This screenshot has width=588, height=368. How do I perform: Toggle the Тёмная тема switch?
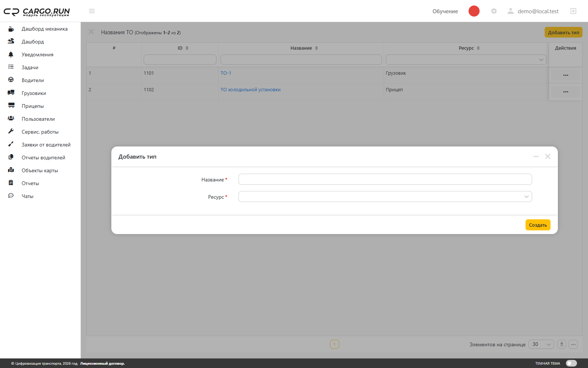tap(571, 363)
